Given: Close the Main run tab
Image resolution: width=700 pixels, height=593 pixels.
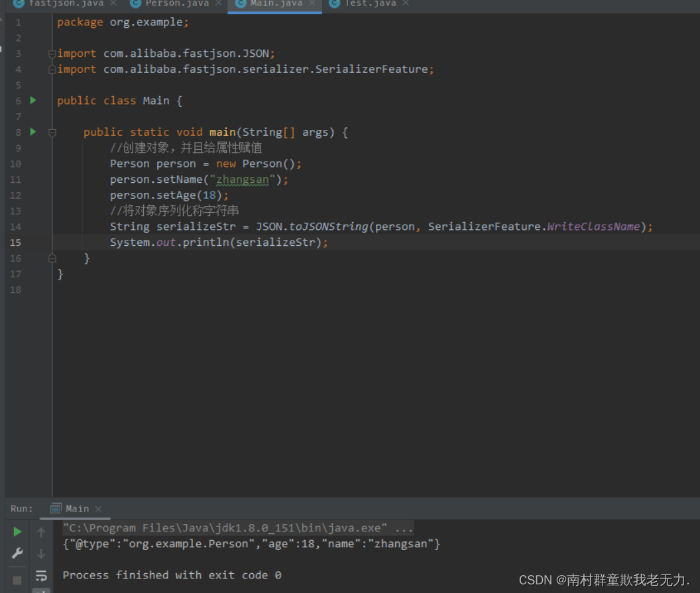Looking at the screenshot, I should click(x=99, y=509).
